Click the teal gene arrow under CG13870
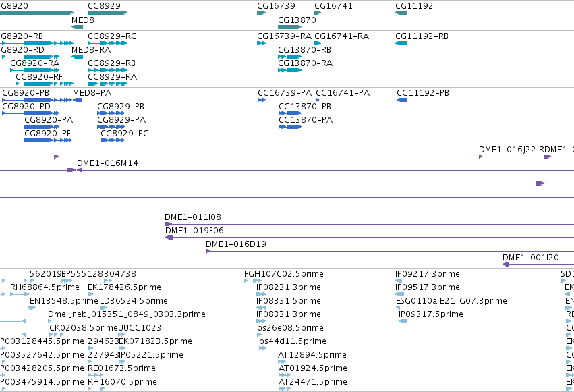The image size is (574, 392). click(289, 27)
